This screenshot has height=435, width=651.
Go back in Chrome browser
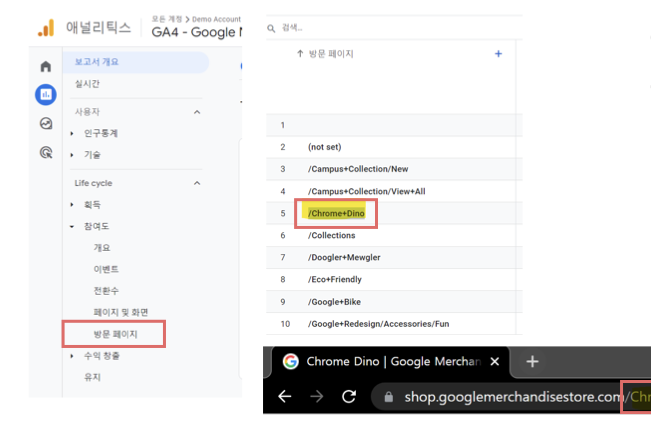point(285,396)
